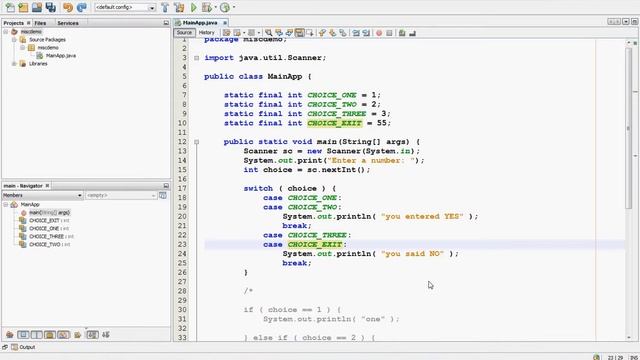Toggle Show Non-Public Members filter in Navigator
This screenshot has height=360, width=640.
click(x=50, y=335)
